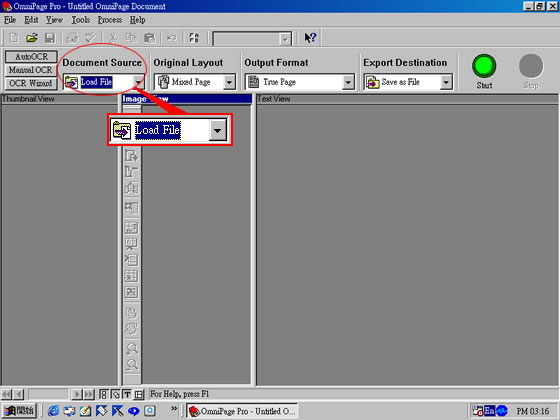Click the Text View panel header
The image size is (560, 420).
(407, 99)
